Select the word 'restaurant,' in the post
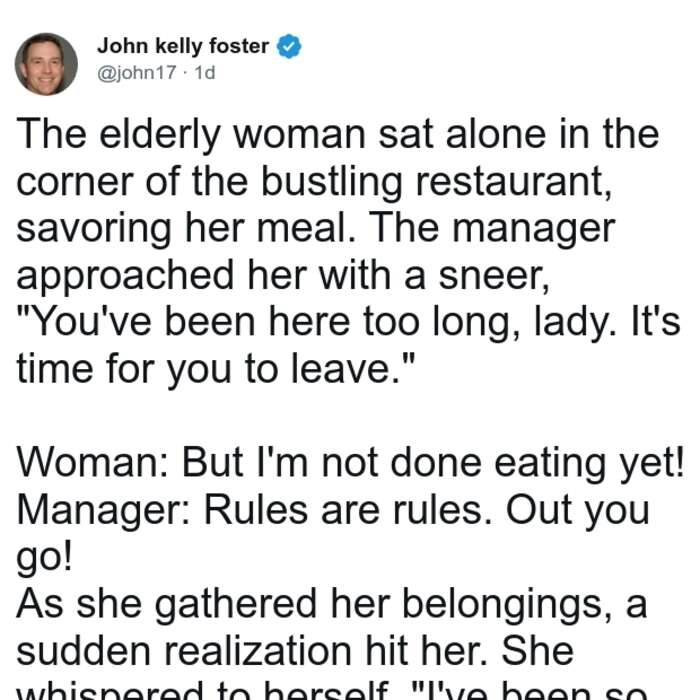 click(514, 181)
